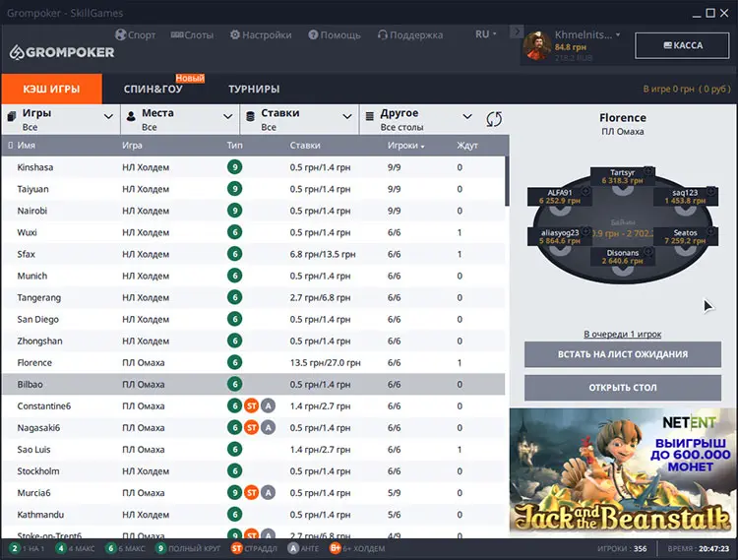Screen dimensions: 738x560
Task: Open the Kacca cashier button
Action: [682, 45]
